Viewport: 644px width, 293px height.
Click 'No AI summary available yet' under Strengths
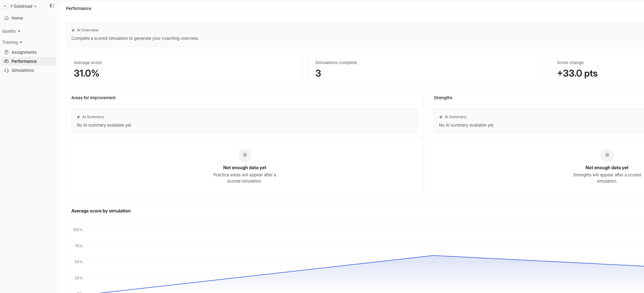tap(467, 125)
